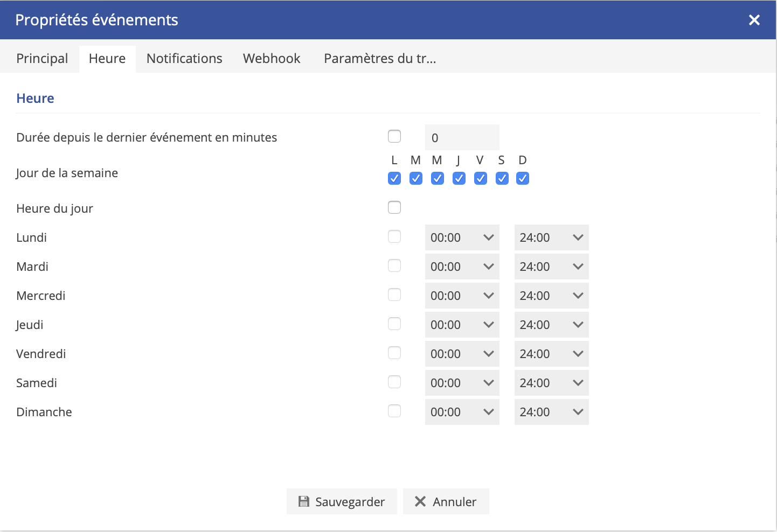Tick the Lundi row checkbox
Image resolution: width=777 pixels, height=532 pixels.
(x=394, y=236)
